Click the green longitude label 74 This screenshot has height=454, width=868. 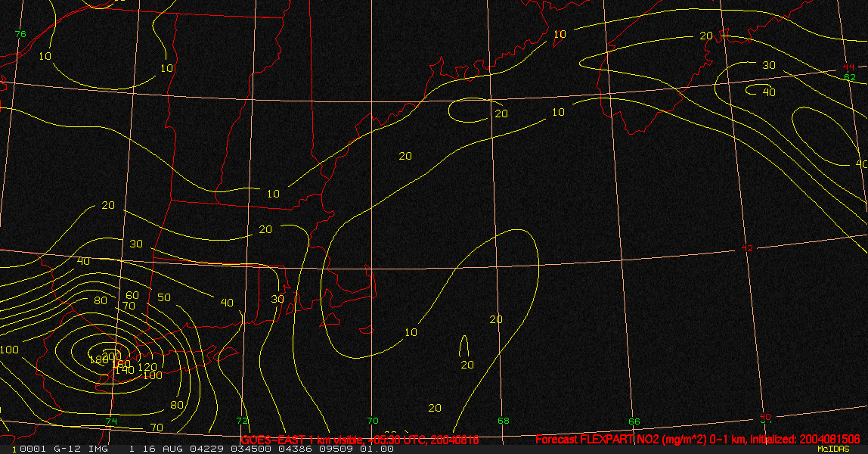coord(111,421)
